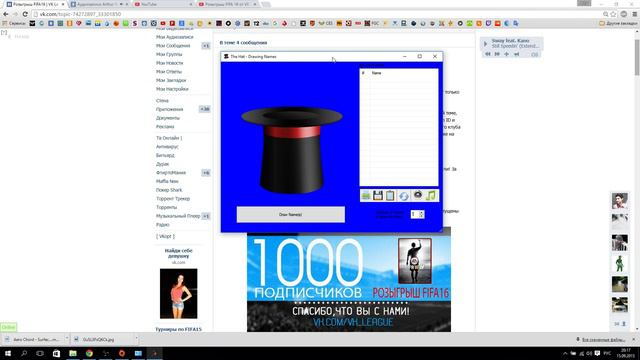The image size is (640, 360).
Task: Open Радио link in sidebar
Action: click(162, 224)
